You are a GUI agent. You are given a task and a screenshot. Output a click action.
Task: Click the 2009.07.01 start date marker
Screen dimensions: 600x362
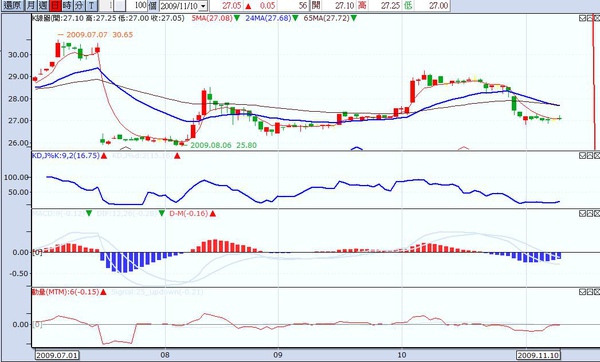[57, 355]
